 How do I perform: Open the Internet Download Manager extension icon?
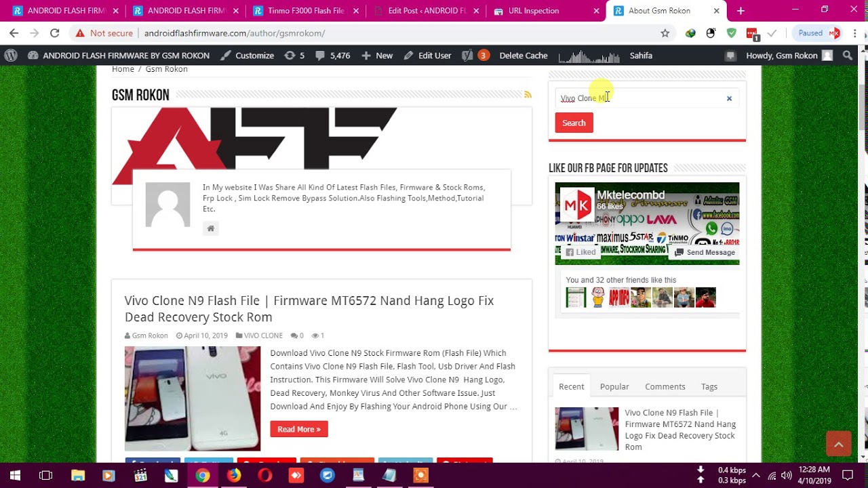[x=690, y=33]
